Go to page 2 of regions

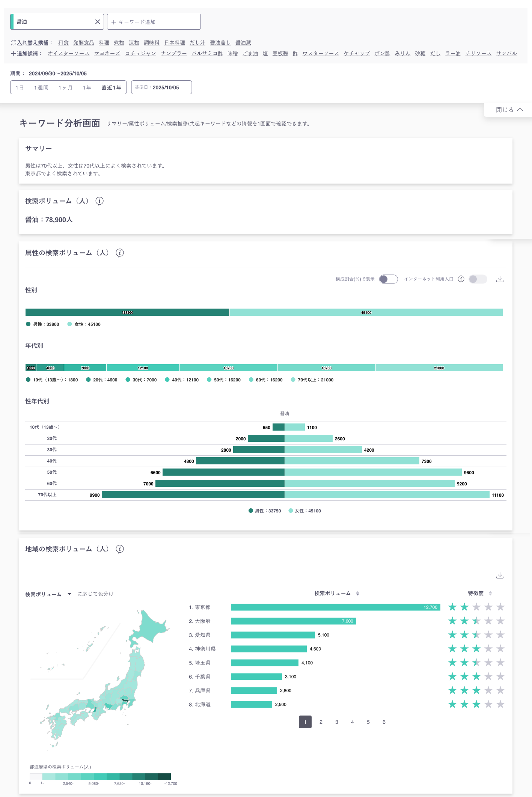321,722
